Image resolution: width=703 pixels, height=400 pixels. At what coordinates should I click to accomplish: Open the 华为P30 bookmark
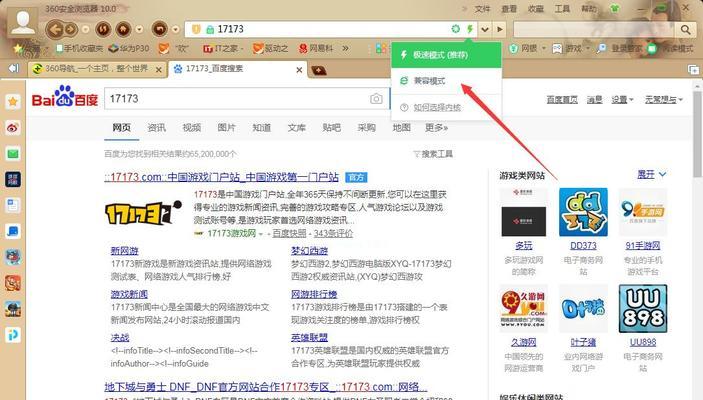tap(129, 48)
